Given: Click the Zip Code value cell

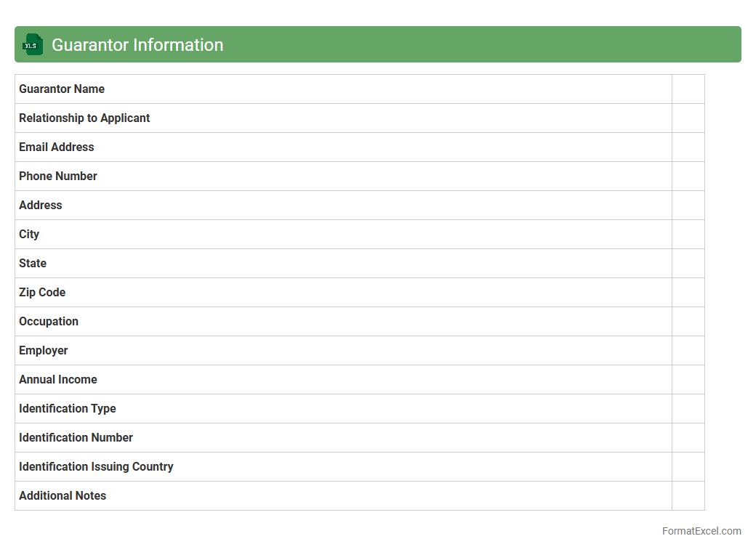Looking at the screenshot, I should 688,293.
